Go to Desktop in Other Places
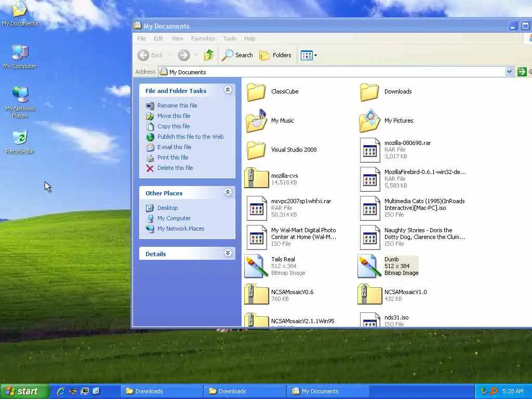 click(168, 208)
